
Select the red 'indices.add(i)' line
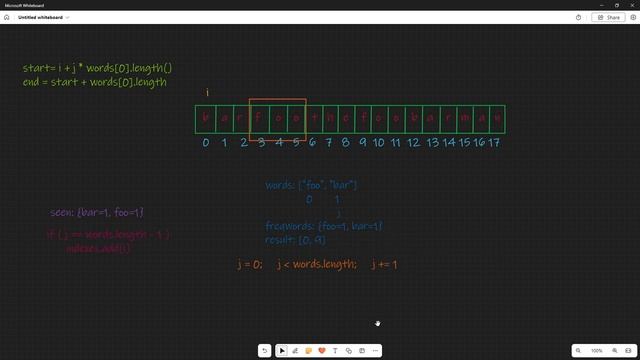(98, 248)
